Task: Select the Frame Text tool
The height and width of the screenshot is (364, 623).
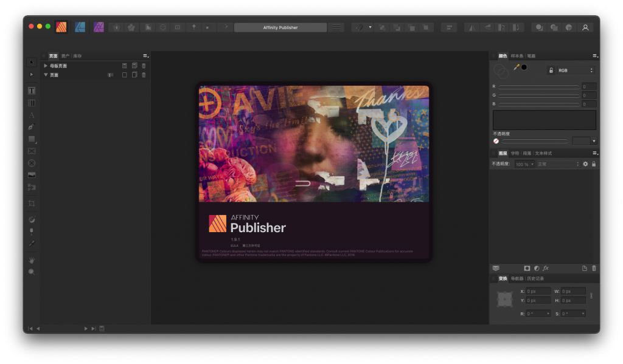Action: coord(32,91)
